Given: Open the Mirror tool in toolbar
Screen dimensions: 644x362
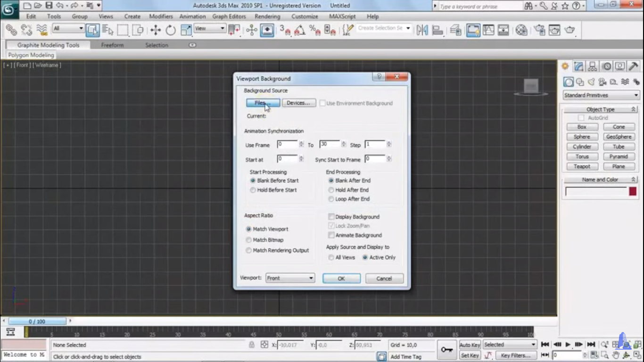Looking at the screenshot, I should tap(422, 30).
